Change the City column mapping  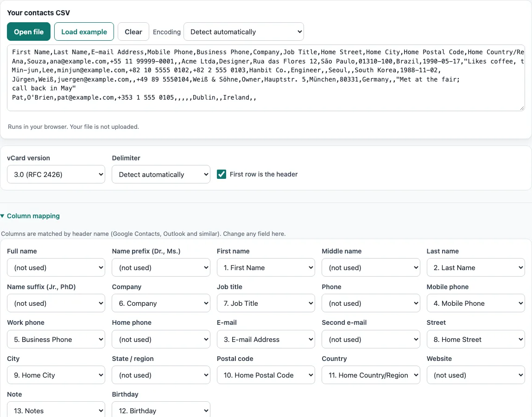tap(56, 374)
